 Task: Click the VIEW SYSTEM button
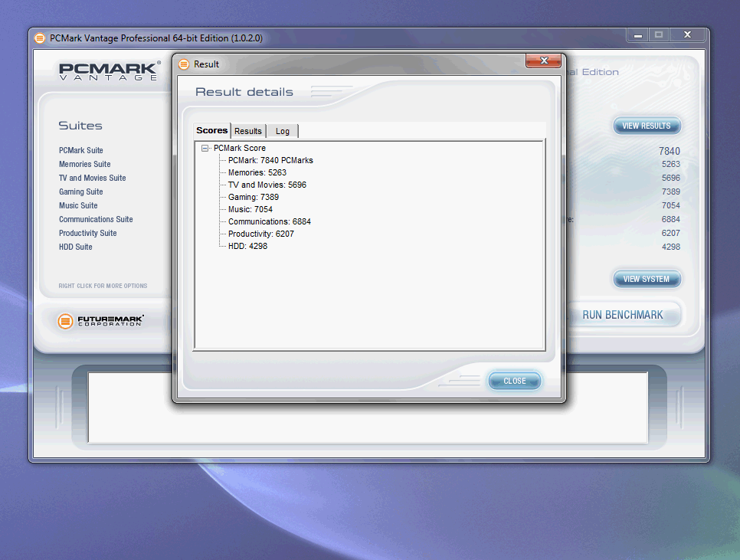click(x=647, y=279)
